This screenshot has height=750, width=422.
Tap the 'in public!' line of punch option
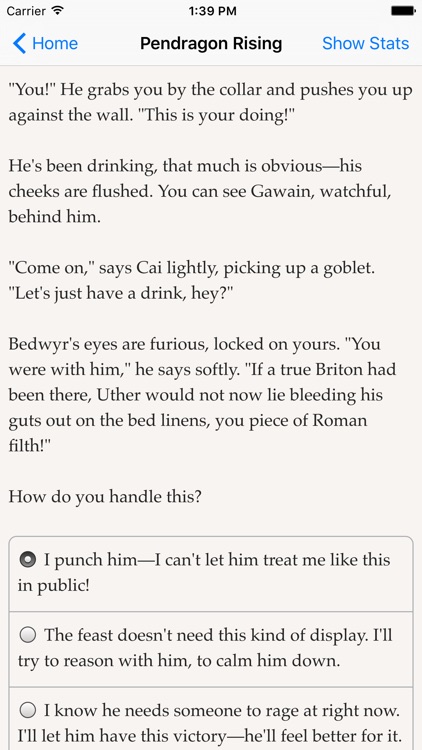54,585
